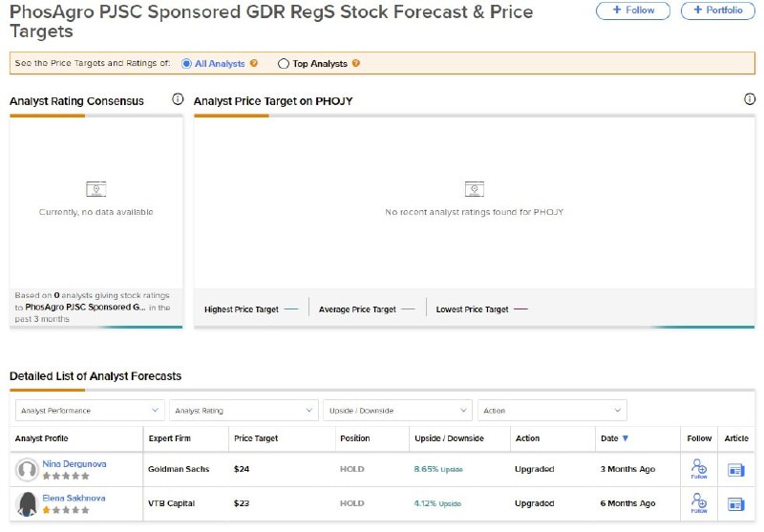Screen dimensions: 764x532
Task: Click Upgraded action in Goldman Sachs row
Action: (535, 469)
